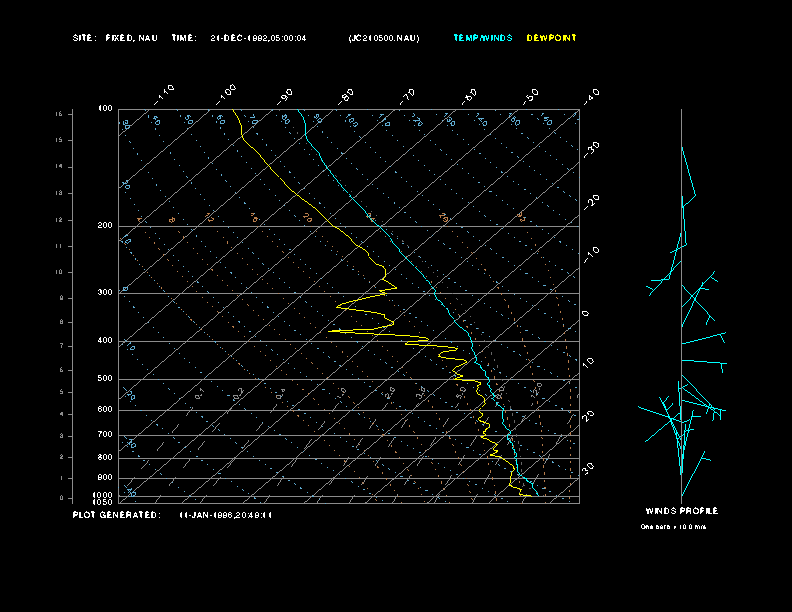Click the -40 temperature label at top-right corner
The height and width of the screenshot is (612, 792).
[591, 96]
